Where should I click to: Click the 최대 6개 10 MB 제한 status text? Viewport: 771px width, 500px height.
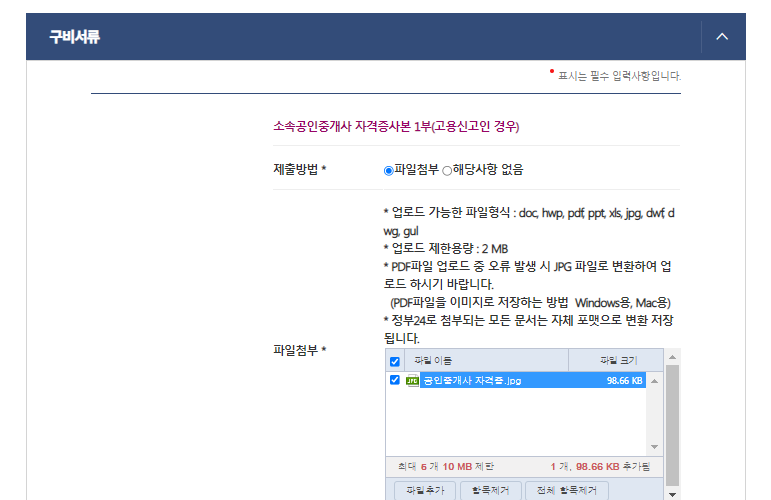point(446,467)
